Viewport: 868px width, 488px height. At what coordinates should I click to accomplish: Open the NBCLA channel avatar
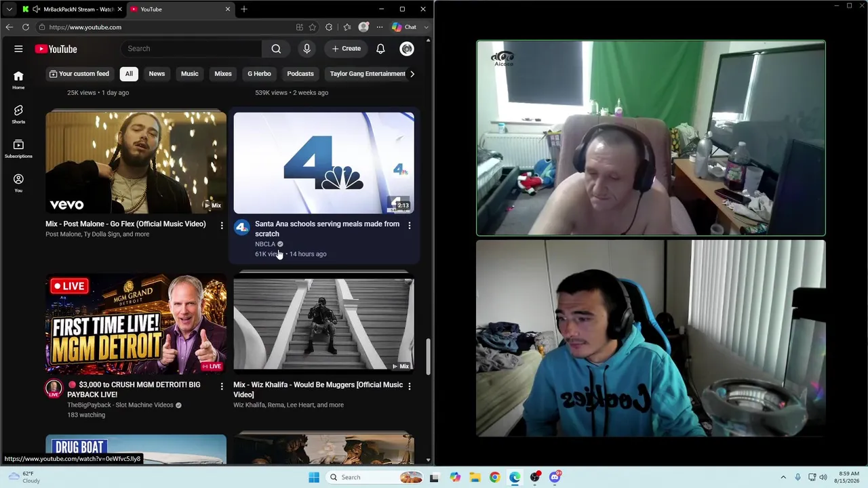pos(241,228)
